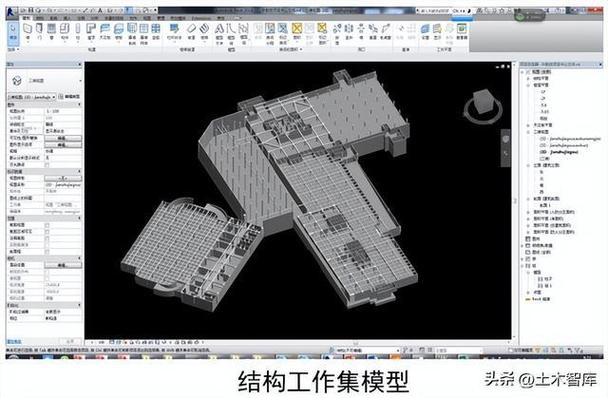Click the Apply button in Properties
The height and width of the screenshot is (398, 608).
(x=70, y=342)
